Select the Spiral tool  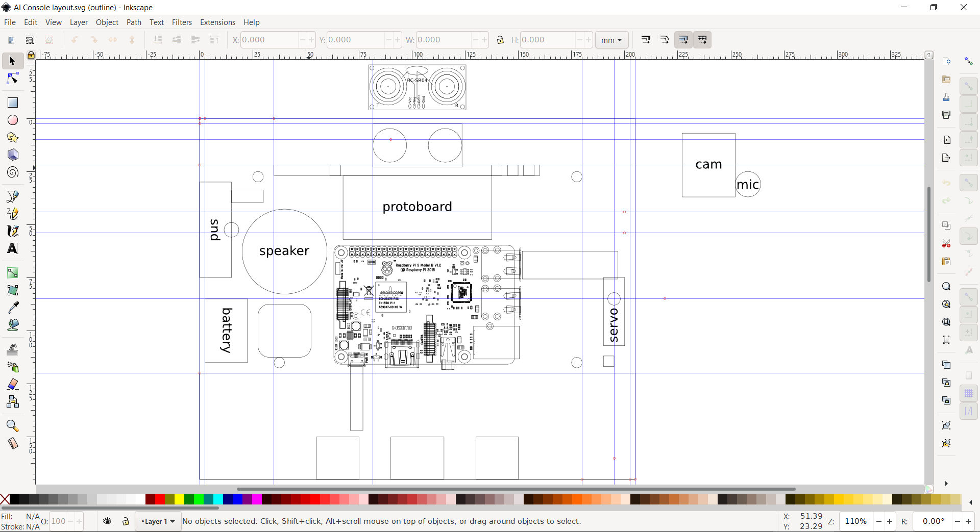pyautogui.click(x=12, y=172)
